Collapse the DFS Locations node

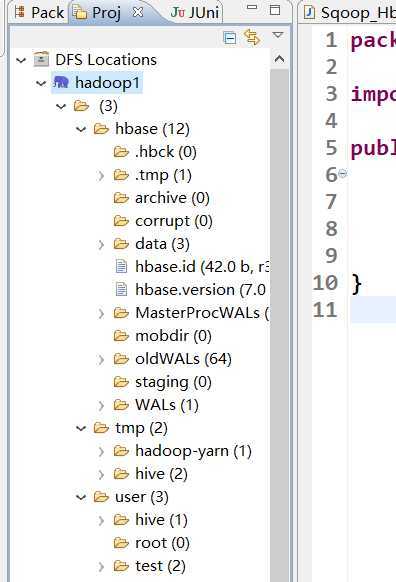(22, 60)
